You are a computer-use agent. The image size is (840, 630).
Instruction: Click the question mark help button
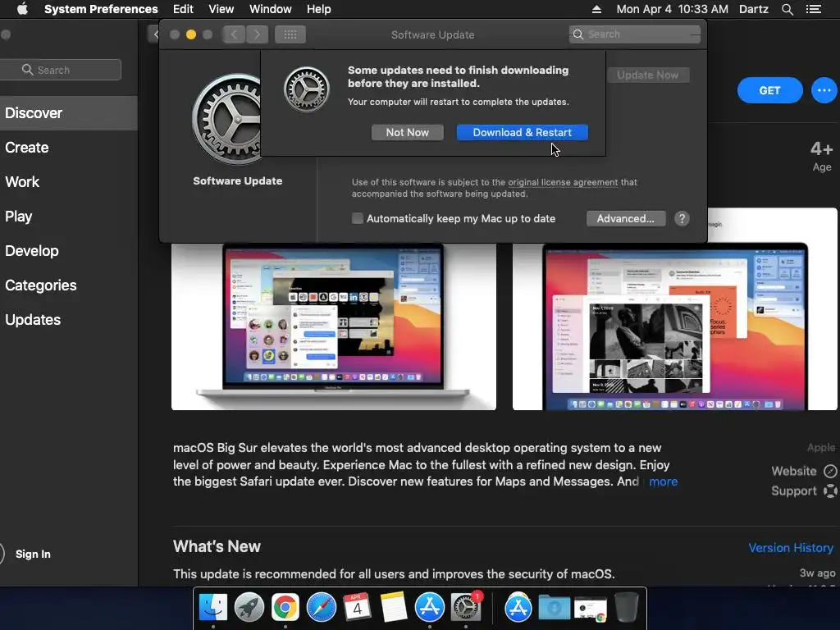(x=682, y=218)
